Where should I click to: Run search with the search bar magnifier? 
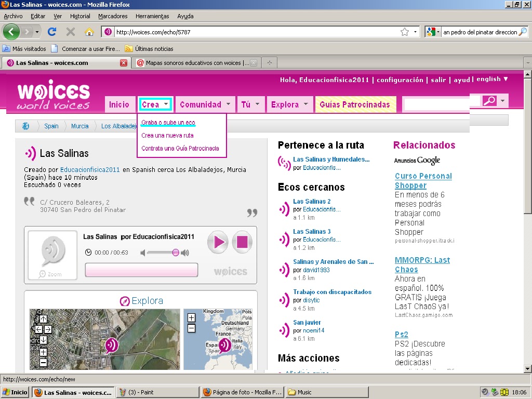click(x=523, y=32)
